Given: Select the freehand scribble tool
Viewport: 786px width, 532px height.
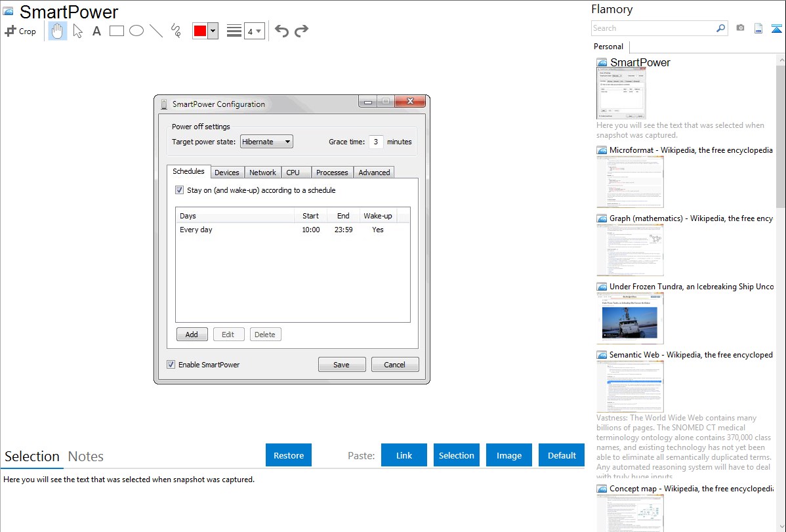Looking at the screenshot, I should point(176,31).
